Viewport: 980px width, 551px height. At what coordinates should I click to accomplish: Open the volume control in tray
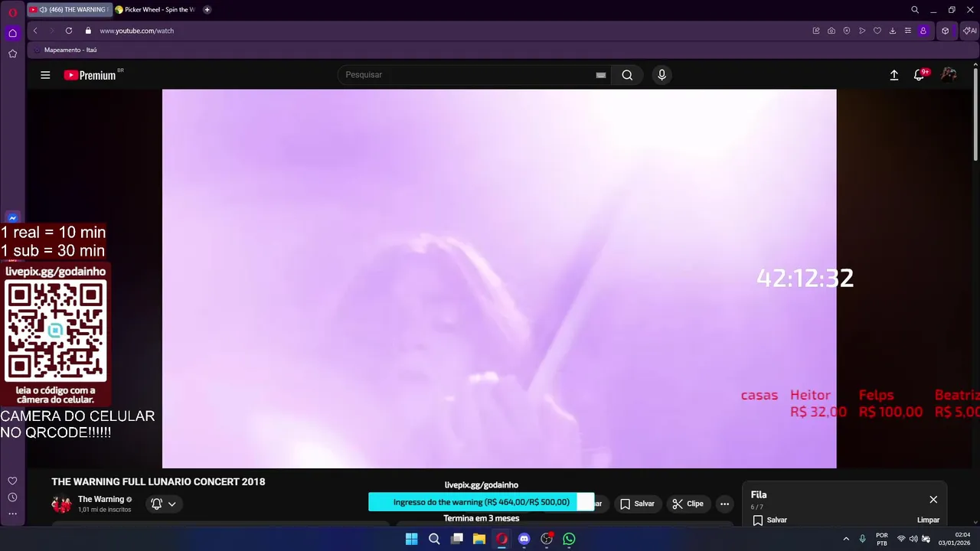click(x=913, y=539)
